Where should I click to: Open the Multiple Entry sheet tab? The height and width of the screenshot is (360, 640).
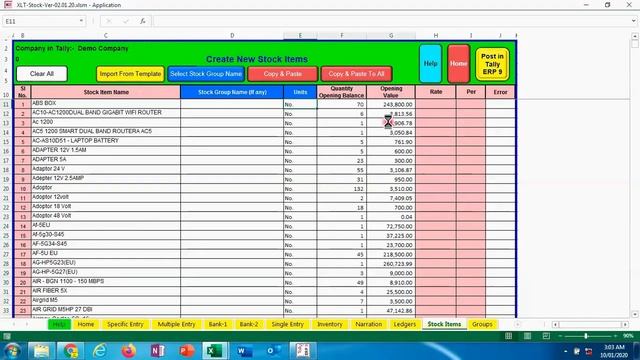pyautogui.click(x=176, y=324)
